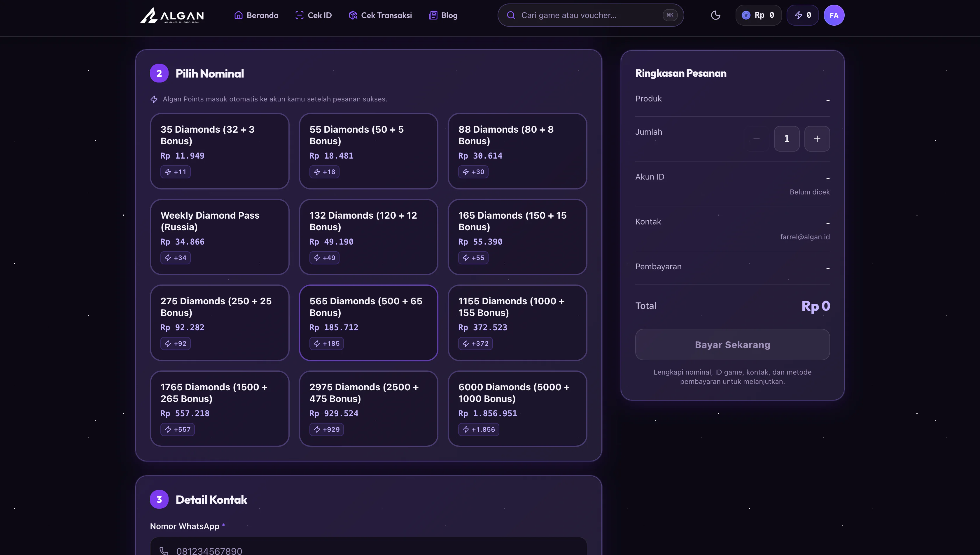Screen dimensions: 980x555
Task: Click the +185 points badge
Action: click(x=326, y=343)
